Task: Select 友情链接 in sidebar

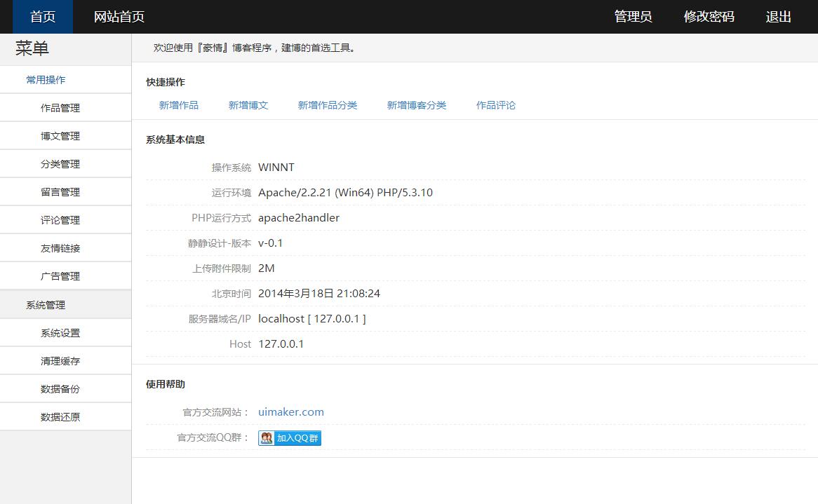Action: (x=60, y=248)
